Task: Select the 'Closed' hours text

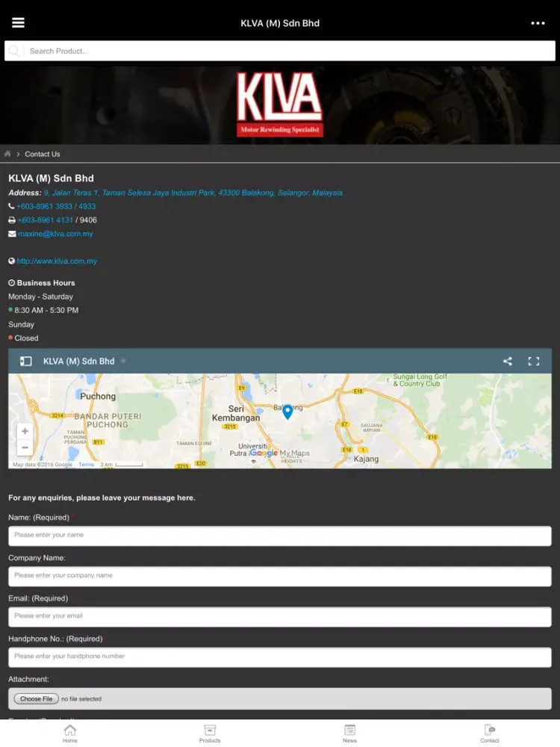Action: [26, 338]
